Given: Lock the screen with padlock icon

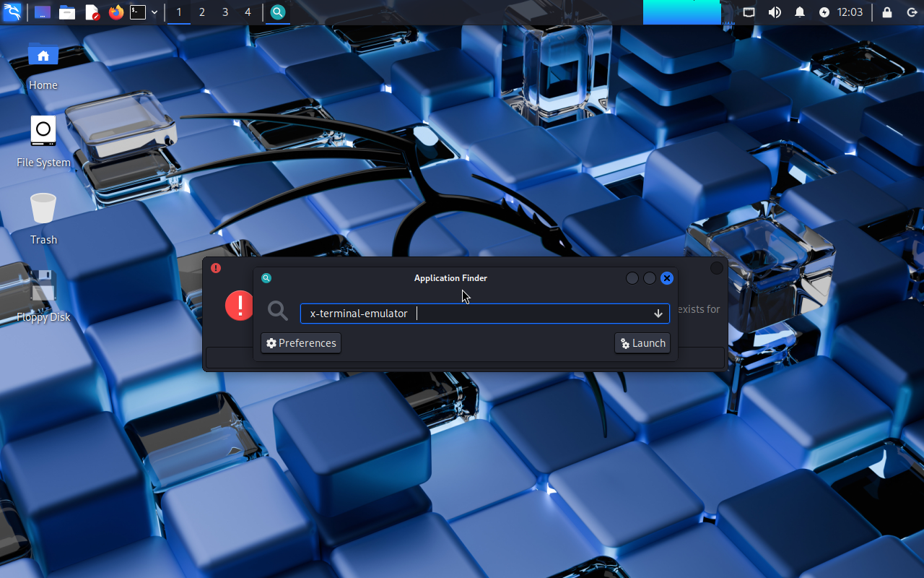Looking at the screenshot, I should pyautogui.click(x=887, y=12).
